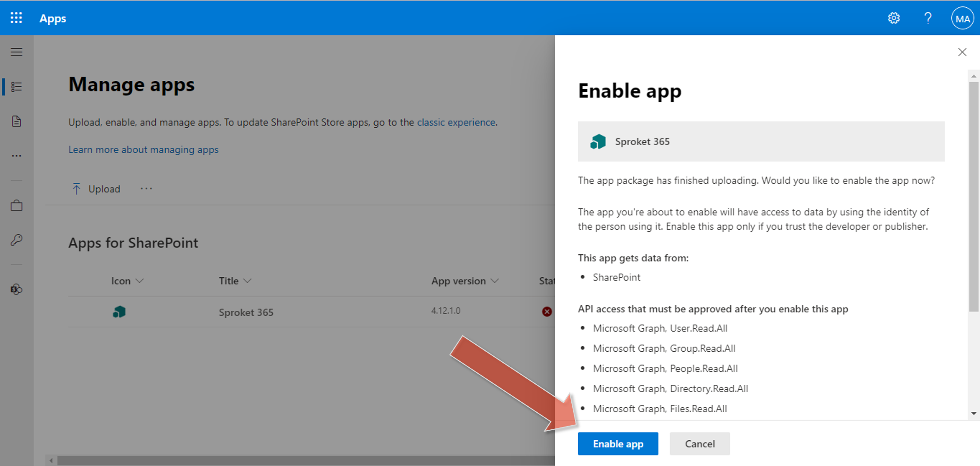
Task: Select Apps in the top navigation bar
Action: tap(52, 18)
